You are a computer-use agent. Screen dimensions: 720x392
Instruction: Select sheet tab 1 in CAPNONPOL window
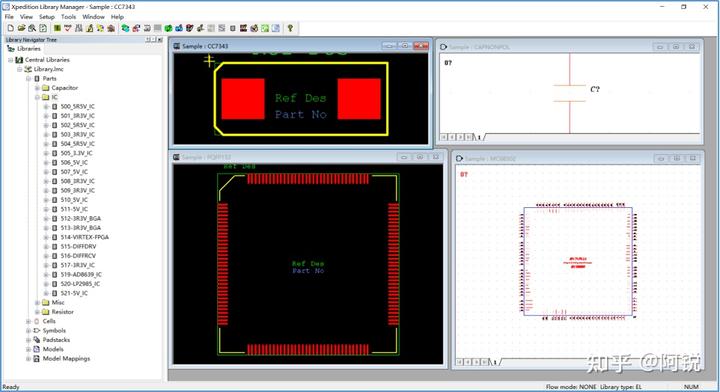(479, 137)
